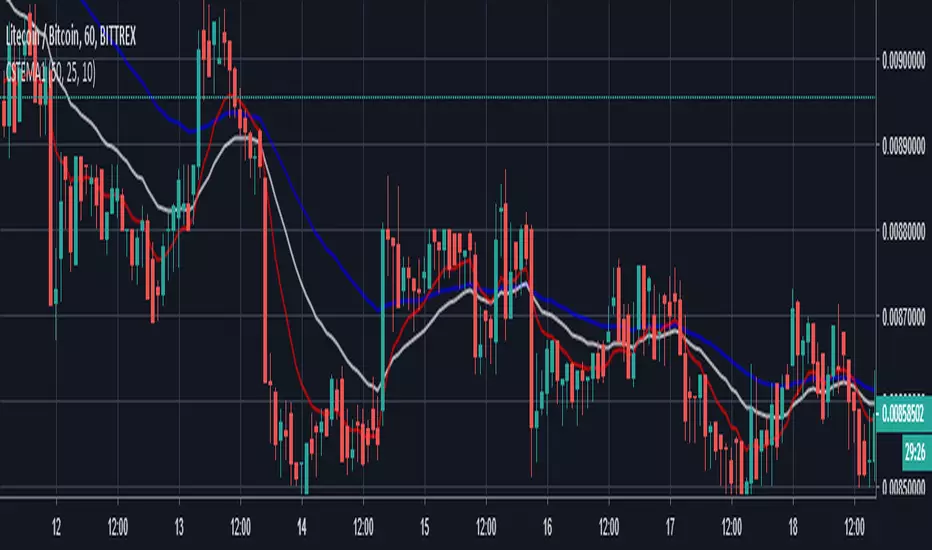Click the date label 14 on time axis
Image resolution: width=932 pixels, height=550 pixels.
pos(302,527)
